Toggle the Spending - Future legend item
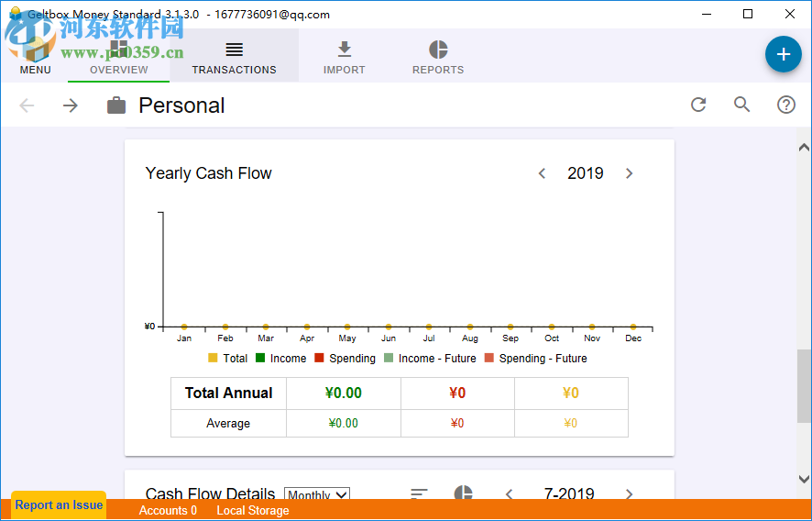The image size is (812, 521). click(535, 359)
